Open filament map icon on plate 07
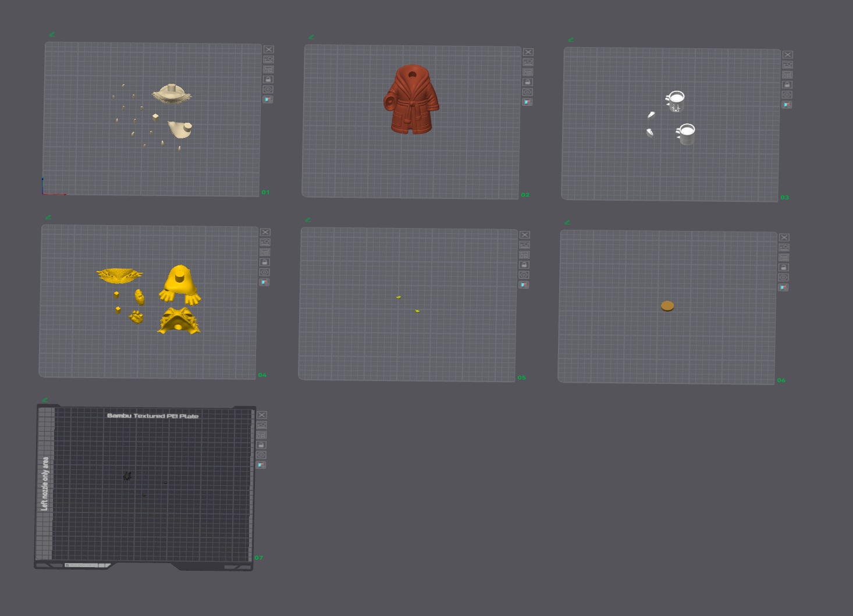 tap(261, 465)
